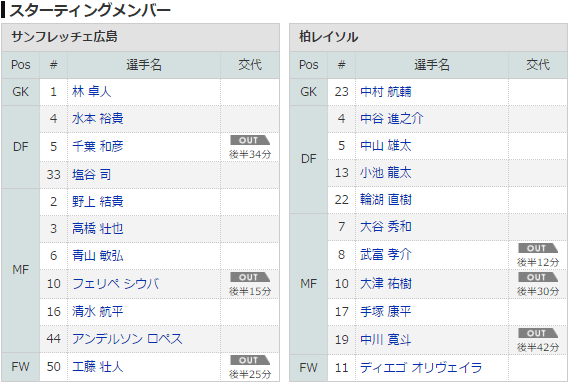This screenshot has height=387, width=573.
Task: Open player link 中川 寛斗
Action: pyautogui.click(x=386, y=340)
